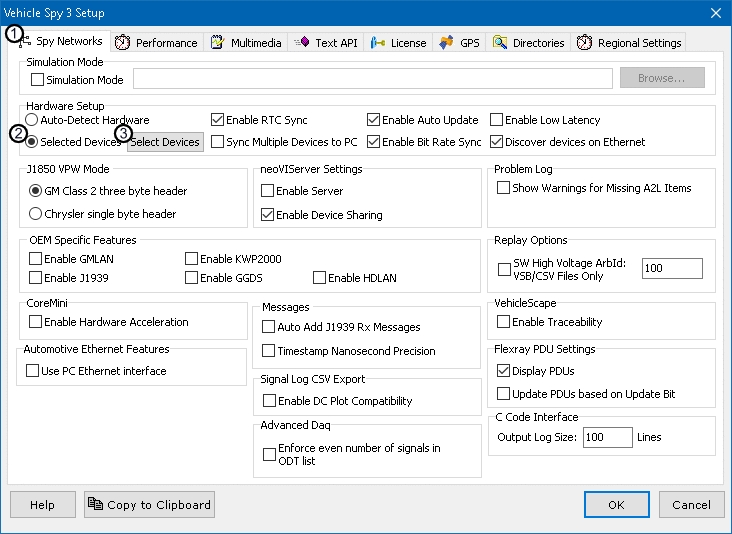Viewport: 732px width, 534px height.
Task: Enable the Simulation Mode checkbox
Action: (37, 80)
